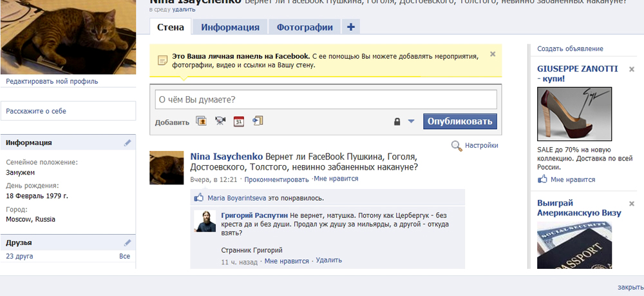Open the Фотографии tab
Screen dimensions: 644x296
pyautogui.click(x=305, y=27)
